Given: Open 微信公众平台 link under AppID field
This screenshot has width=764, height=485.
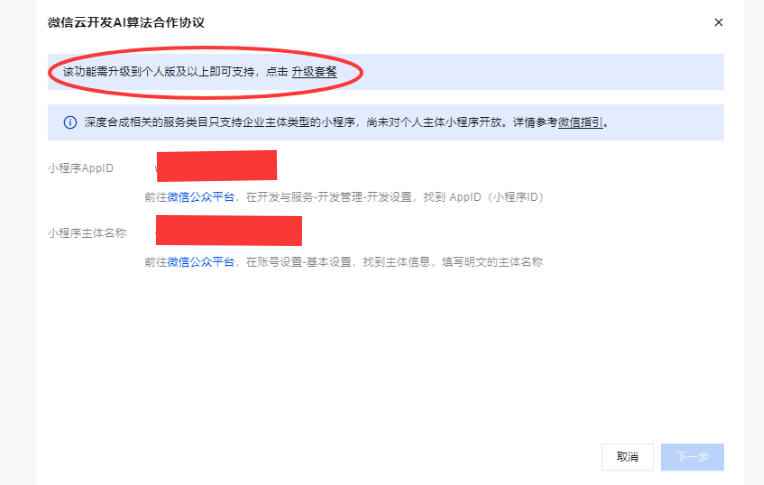Looking at the screenshot, I should coord(201,197).
